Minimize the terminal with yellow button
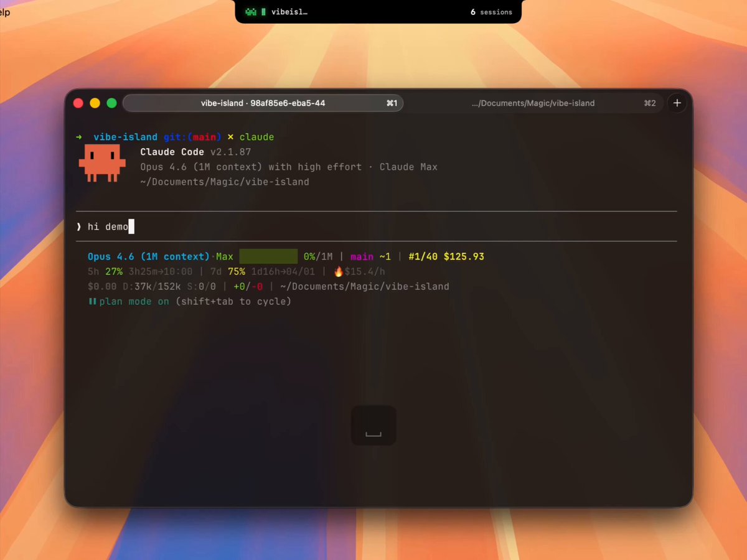Viewport: 747px width, 560px height. click(x=95, y=103)
